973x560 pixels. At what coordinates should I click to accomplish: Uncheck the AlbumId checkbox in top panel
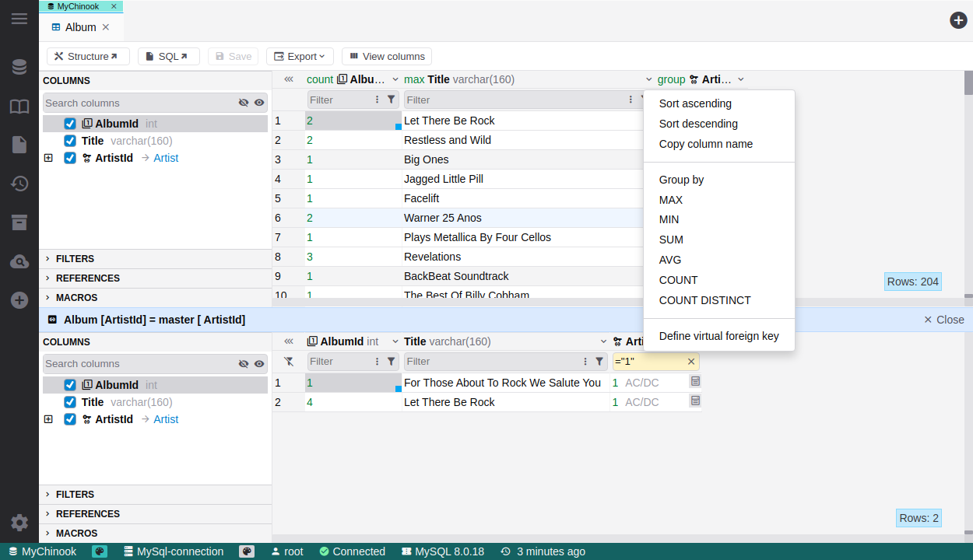(x=70, y=124)
